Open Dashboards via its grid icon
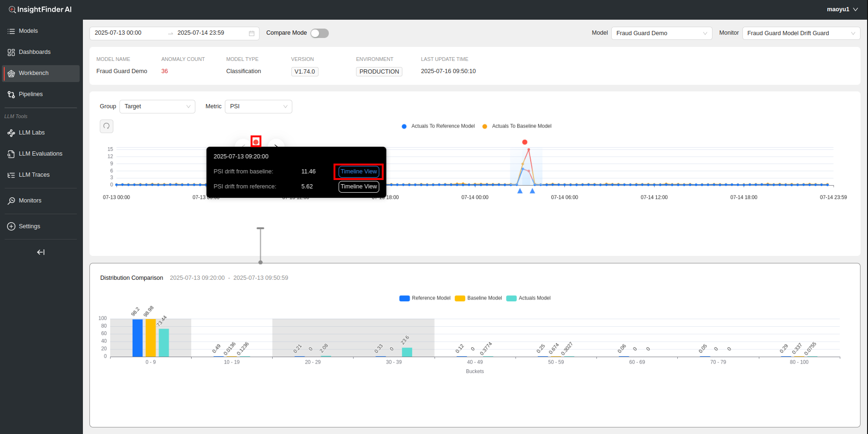 [11, 52]
